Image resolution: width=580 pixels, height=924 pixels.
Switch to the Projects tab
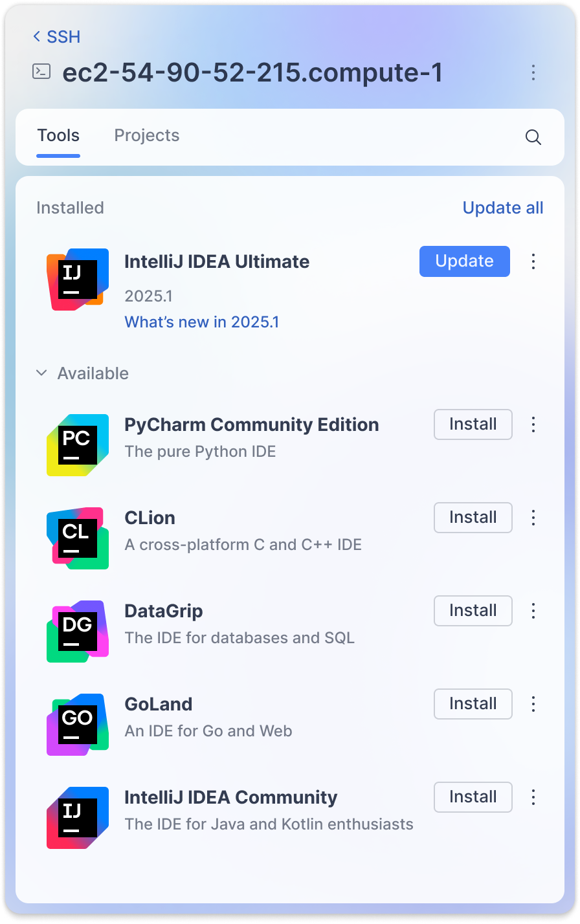pos(147,135)
